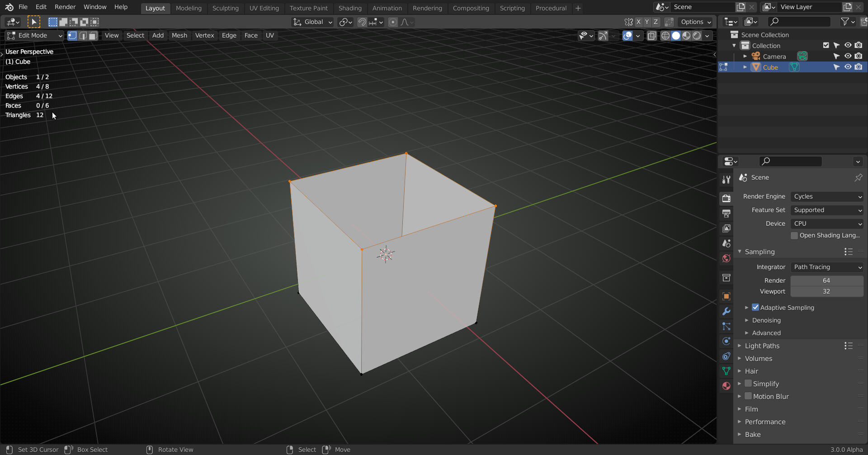Screen dimensions: 868x455
Task: Enable the Motion Blur checkbox
Action: [x=748, y=396]
